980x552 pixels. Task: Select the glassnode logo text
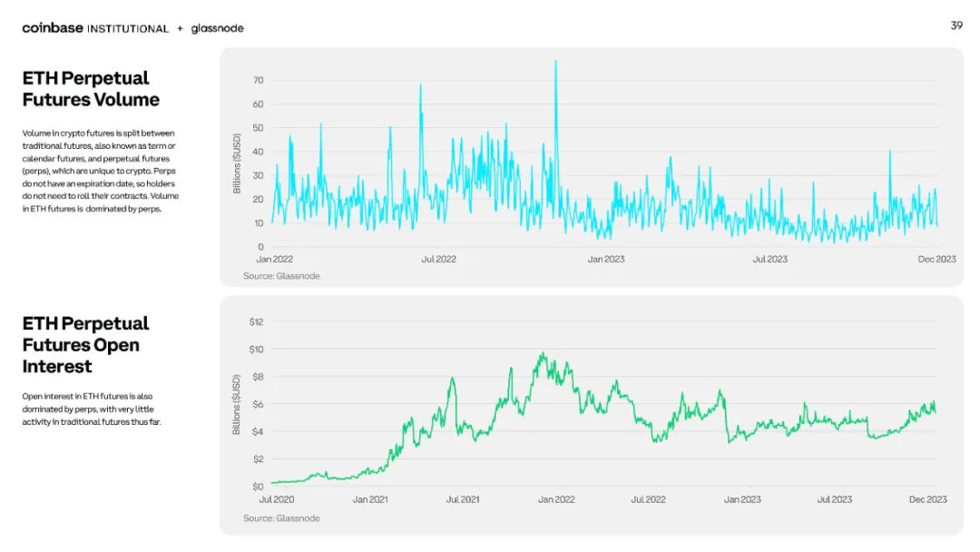pos(217,28)
